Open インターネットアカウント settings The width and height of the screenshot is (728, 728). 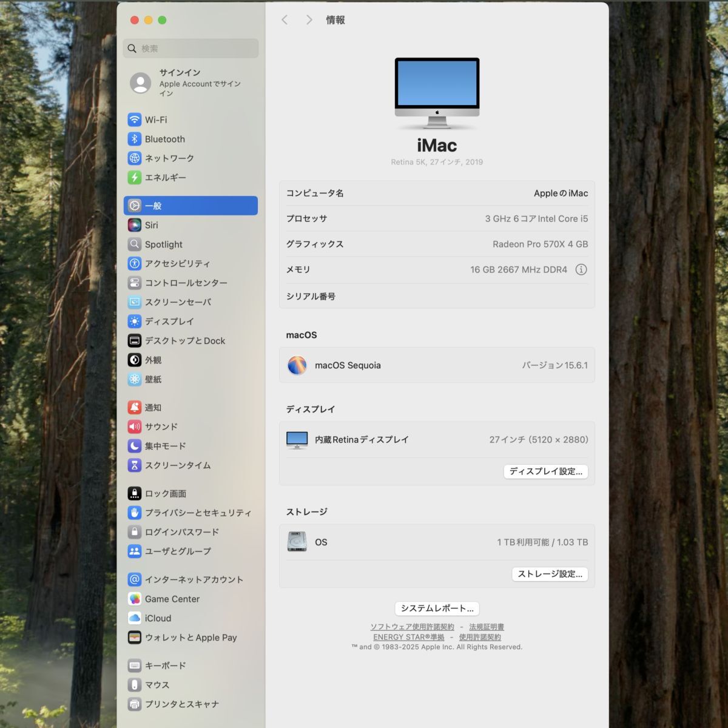pyautogui.click(x=190, y=579)
